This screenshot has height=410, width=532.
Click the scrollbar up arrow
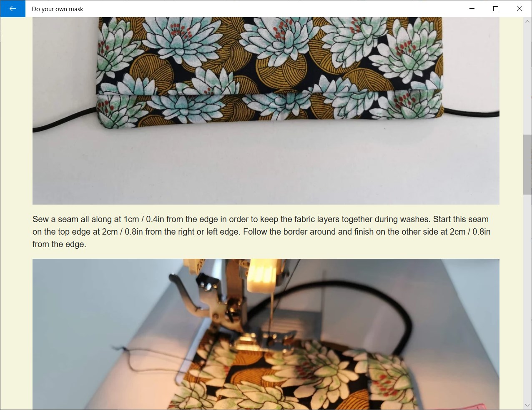527,21
